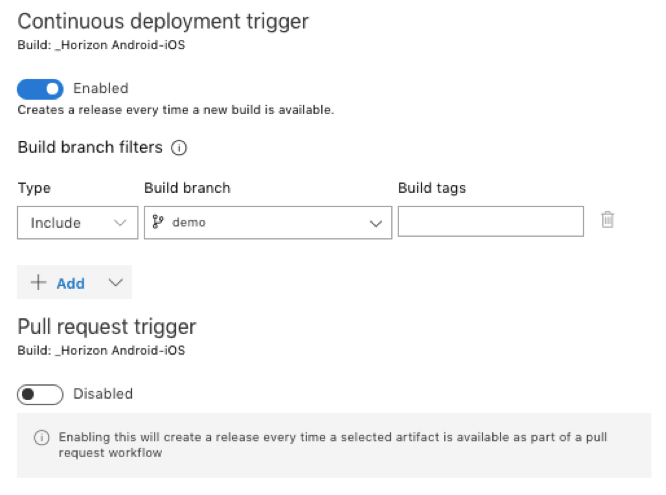Viewport: 666px width, 495px height.
Task: Click the Build branch filters info icon
Action: pos(179,148)
